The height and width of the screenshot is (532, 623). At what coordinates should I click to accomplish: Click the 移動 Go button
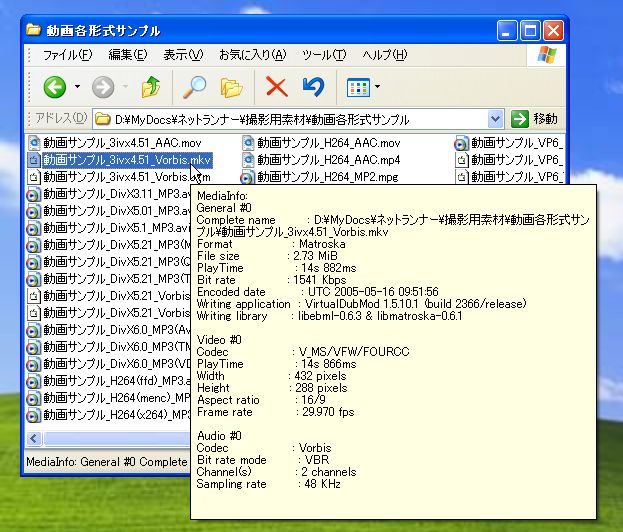(536, 119)
